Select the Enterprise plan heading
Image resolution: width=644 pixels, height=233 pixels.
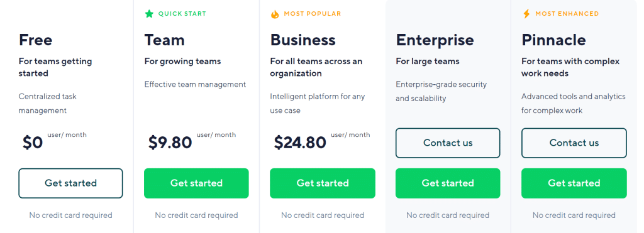pos(435,41)
